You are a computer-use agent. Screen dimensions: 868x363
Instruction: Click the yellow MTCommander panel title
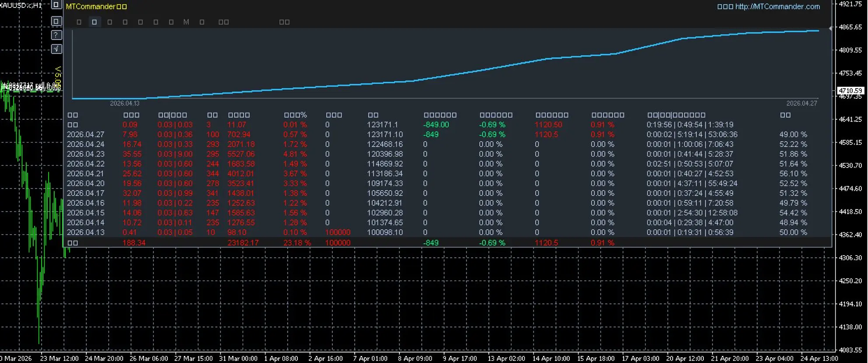(x=96, y=7)
